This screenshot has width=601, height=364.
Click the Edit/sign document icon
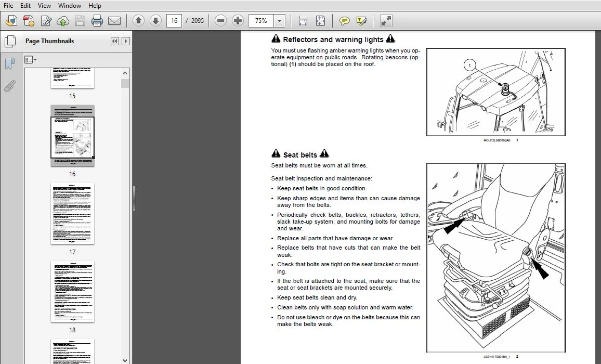click(46, 21)
